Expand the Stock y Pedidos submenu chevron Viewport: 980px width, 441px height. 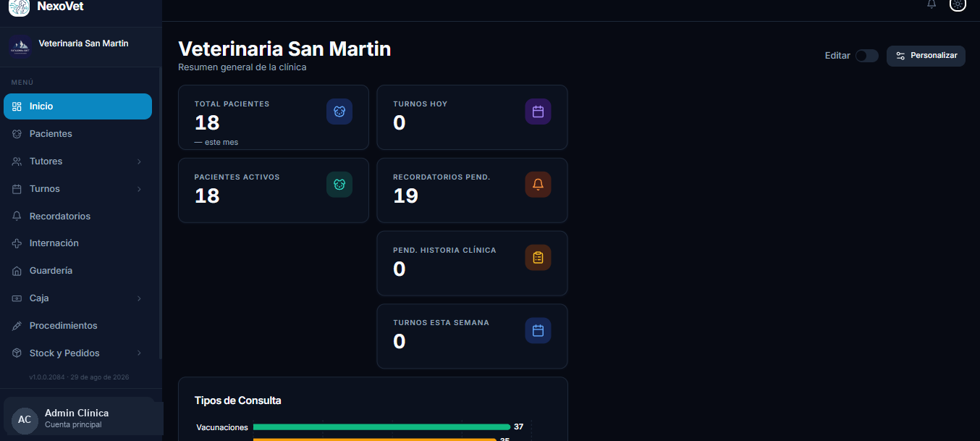(139, 353)
